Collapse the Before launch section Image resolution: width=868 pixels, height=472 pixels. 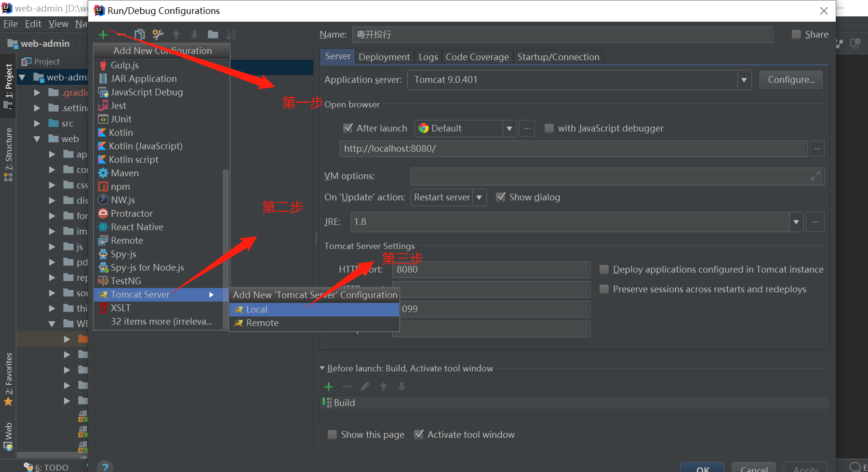coord(322,368)
